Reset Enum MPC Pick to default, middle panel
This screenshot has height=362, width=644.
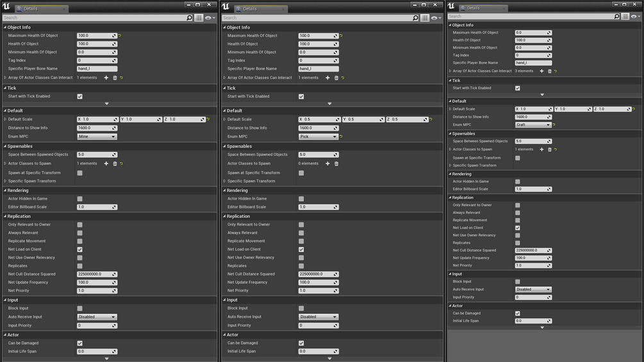coord(342,136)
